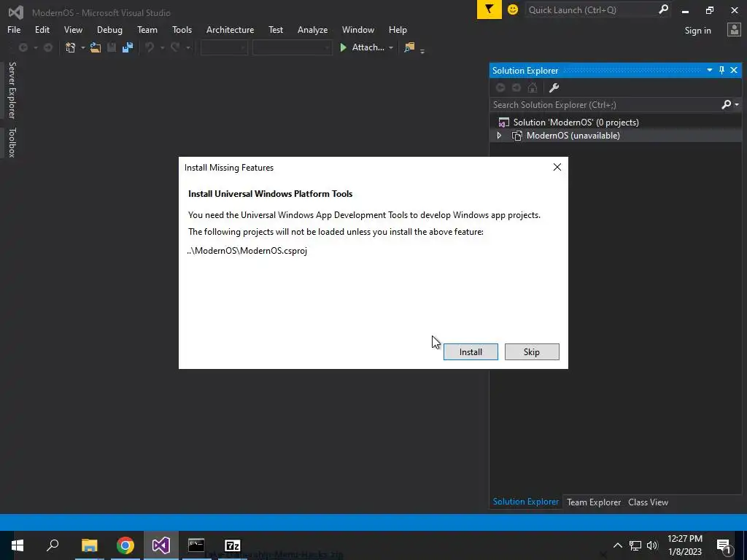
Task: Open the Undo history dropdown arrow
Action: (x=162, y=47)
